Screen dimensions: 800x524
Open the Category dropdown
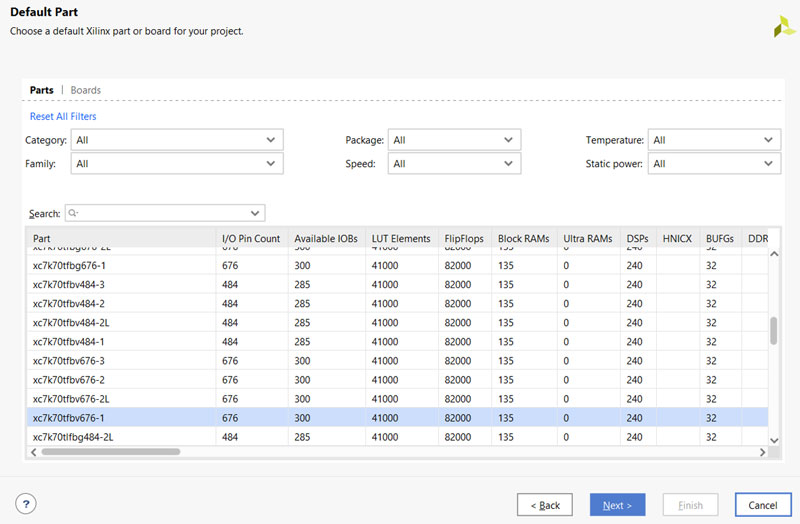[x=177, y=140]
